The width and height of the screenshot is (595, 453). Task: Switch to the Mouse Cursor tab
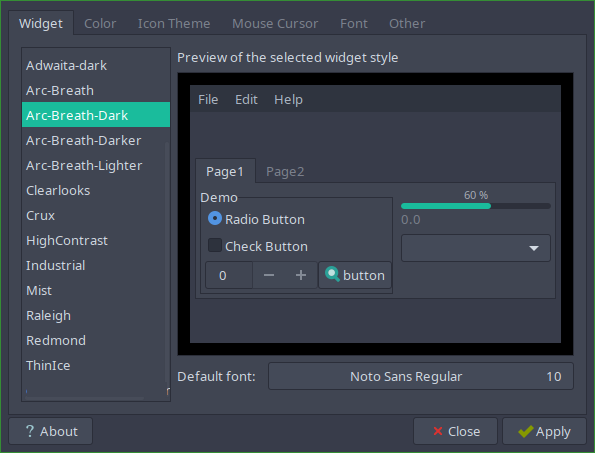click(275, 24)
